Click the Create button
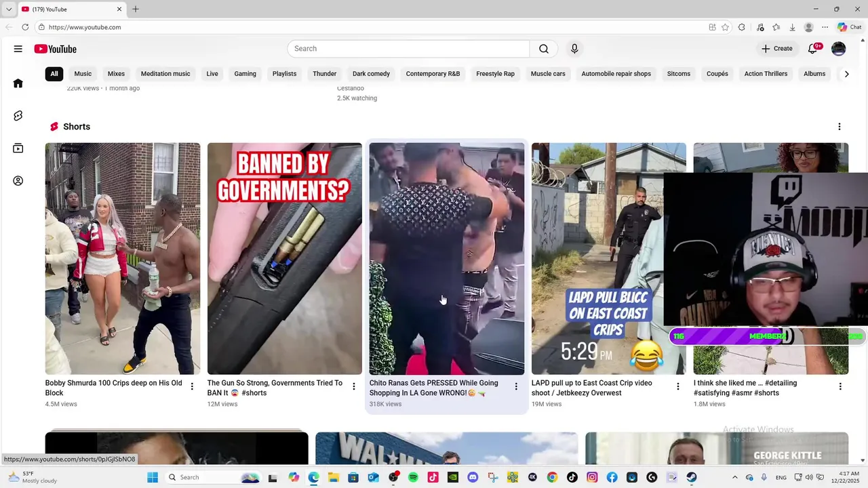 (x=777, y=49)
